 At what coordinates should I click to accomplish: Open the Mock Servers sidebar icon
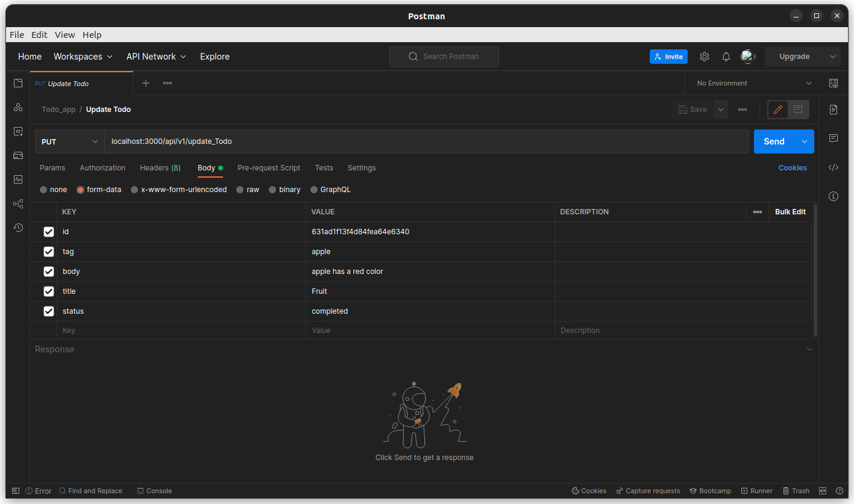[18, 155]
